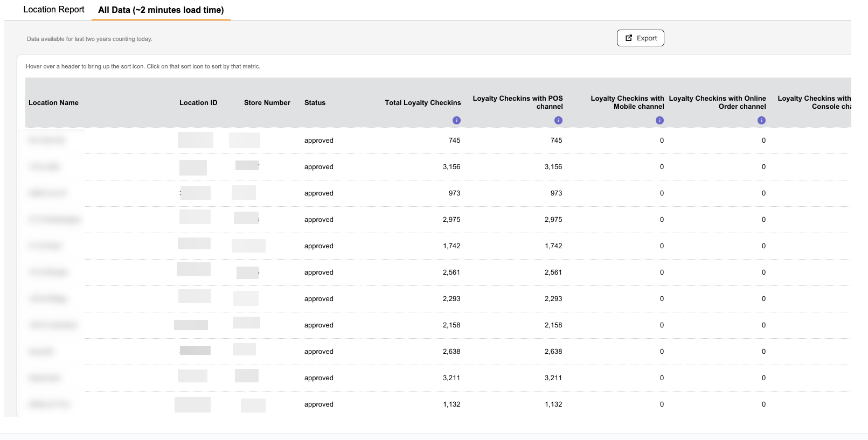Click the Export button label
The image size is (868, 440).
pyautogui.click(x=647, y=38)
